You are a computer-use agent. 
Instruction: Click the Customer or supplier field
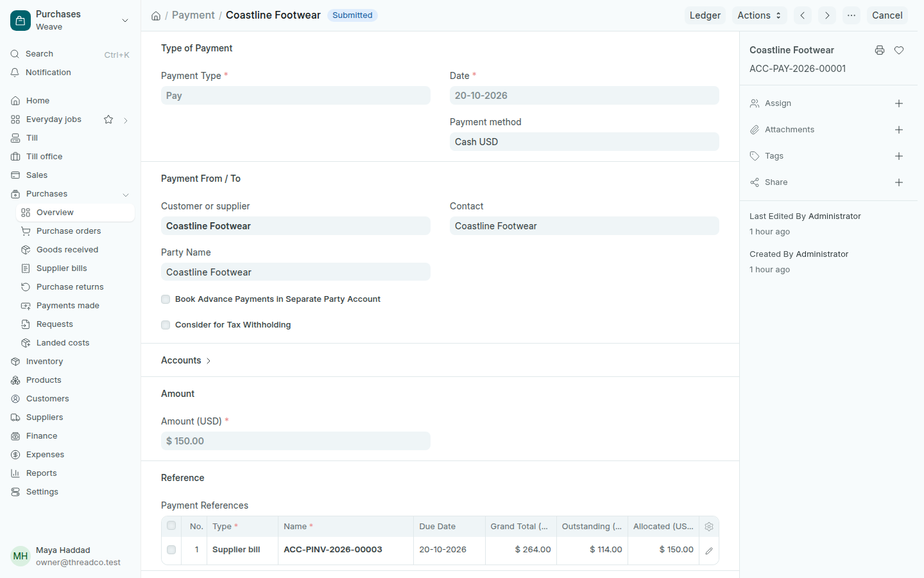[x=296, y=226]
